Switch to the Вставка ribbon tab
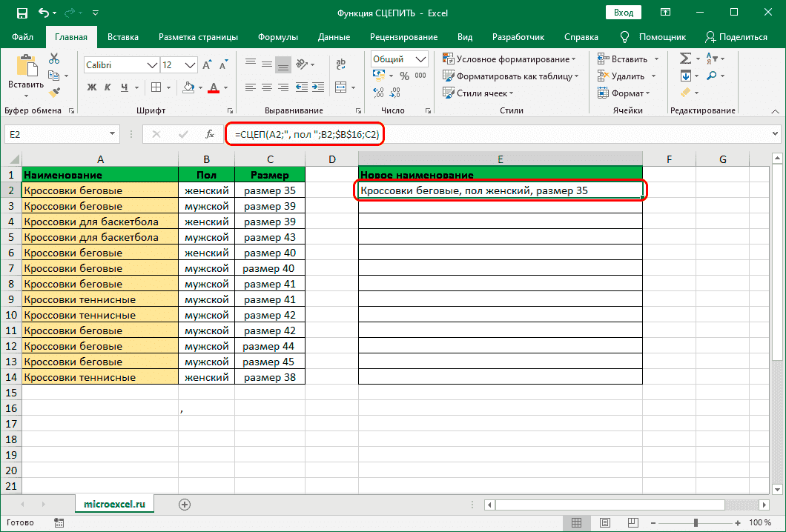786x532 pixels. coord(122,36)
